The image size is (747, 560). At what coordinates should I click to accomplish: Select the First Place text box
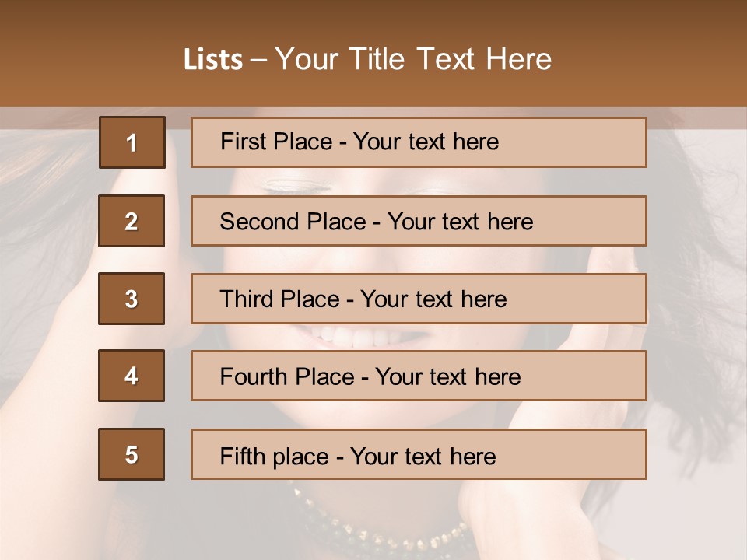(x=419, y=142)
